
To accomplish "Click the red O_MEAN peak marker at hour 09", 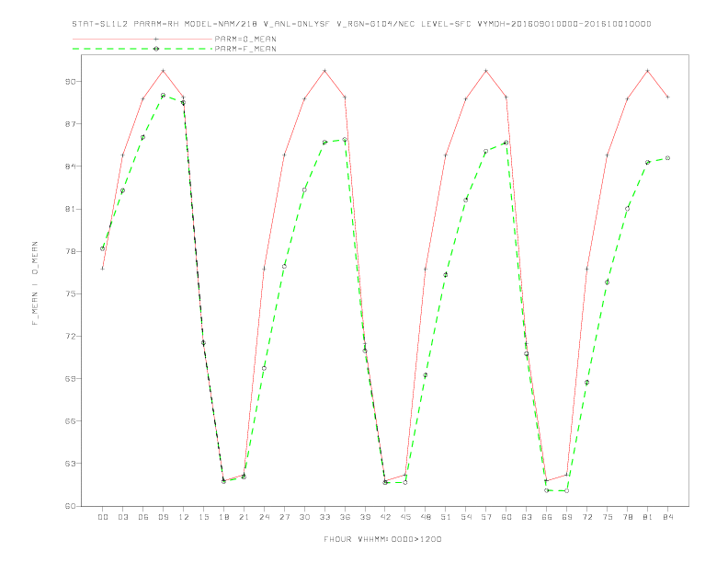I will (x=163, y=71).
